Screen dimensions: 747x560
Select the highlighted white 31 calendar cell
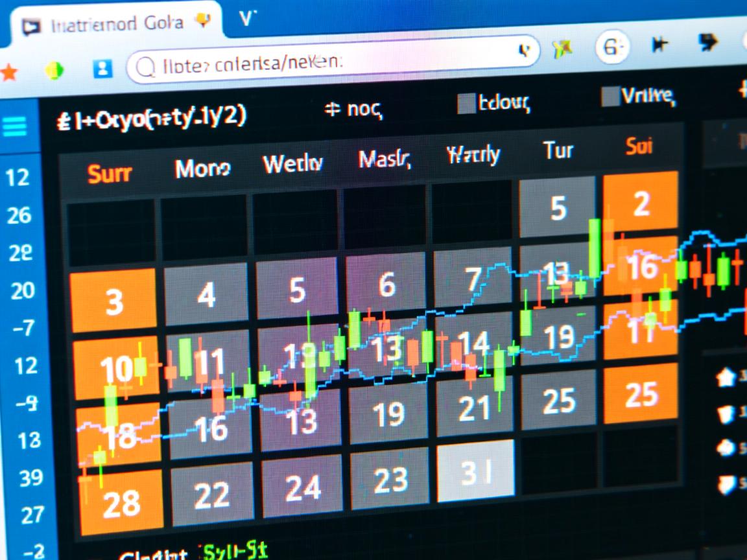[475, 471]
